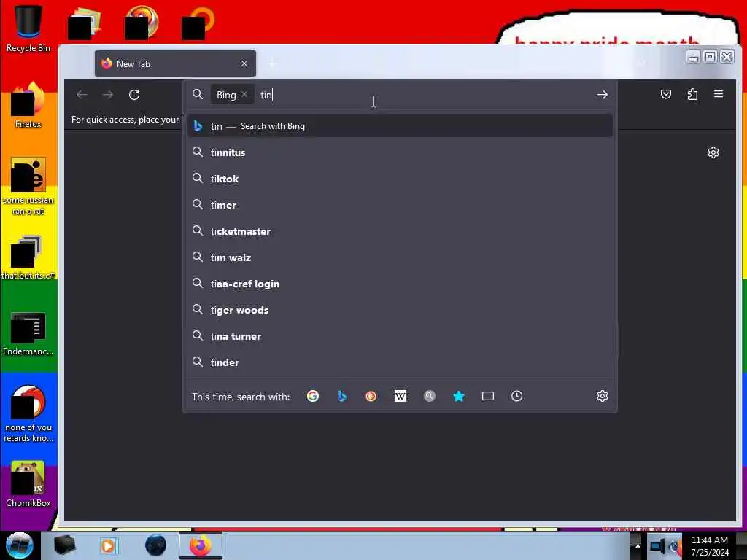Select the New Tab browser tab
Screen dimensions: 747x560
click(175, 63)
